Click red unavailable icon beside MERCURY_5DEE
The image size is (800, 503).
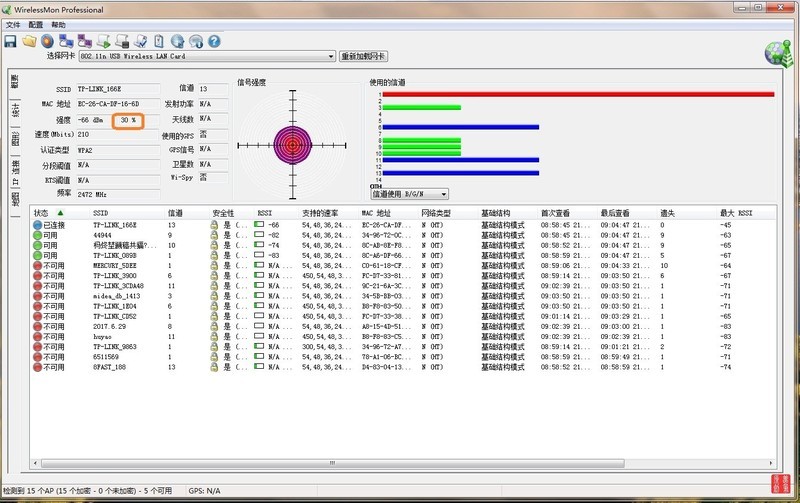[37, 265]
